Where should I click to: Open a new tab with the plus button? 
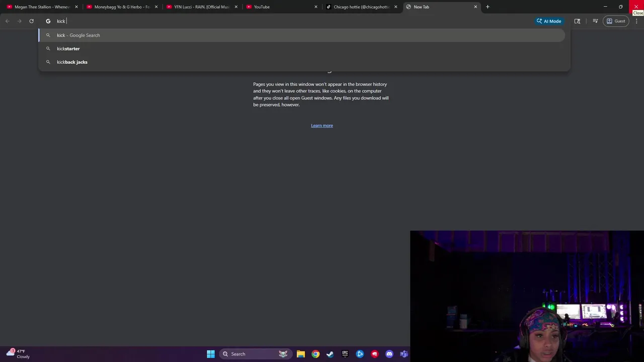click(x=488, y=7)
